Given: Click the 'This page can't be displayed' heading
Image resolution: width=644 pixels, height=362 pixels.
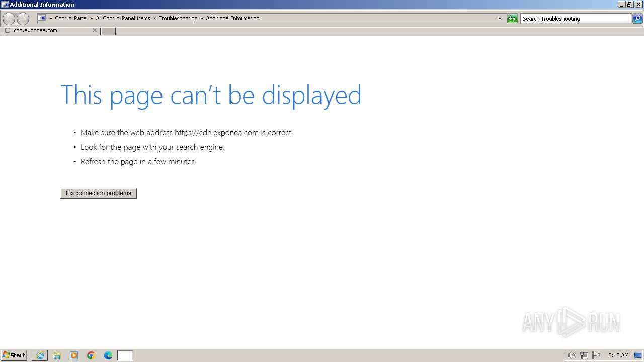Looking at the screenshot, I should pyautogui.click(x=211, y=95).
